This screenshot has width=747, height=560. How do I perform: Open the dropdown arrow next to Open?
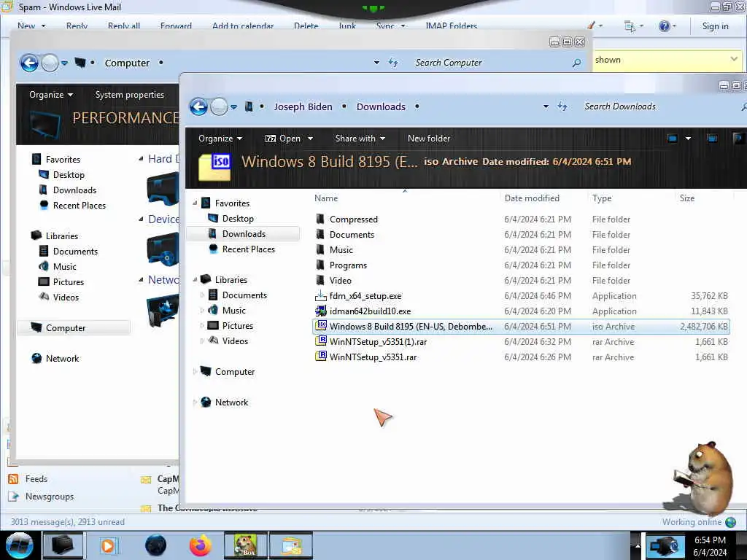point(310,139)
